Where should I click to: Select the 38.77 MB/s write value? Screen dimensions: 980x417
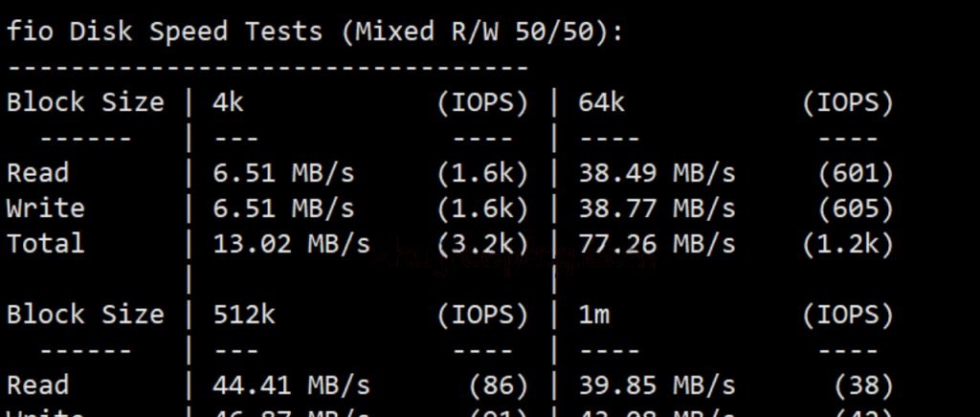pyautogui.click(x=657, y=208)
